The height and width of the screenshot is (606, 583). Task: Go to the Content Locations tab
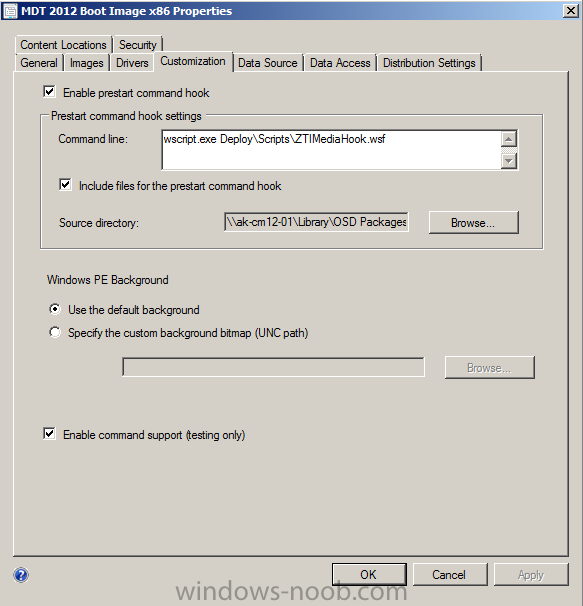[63, 45]
